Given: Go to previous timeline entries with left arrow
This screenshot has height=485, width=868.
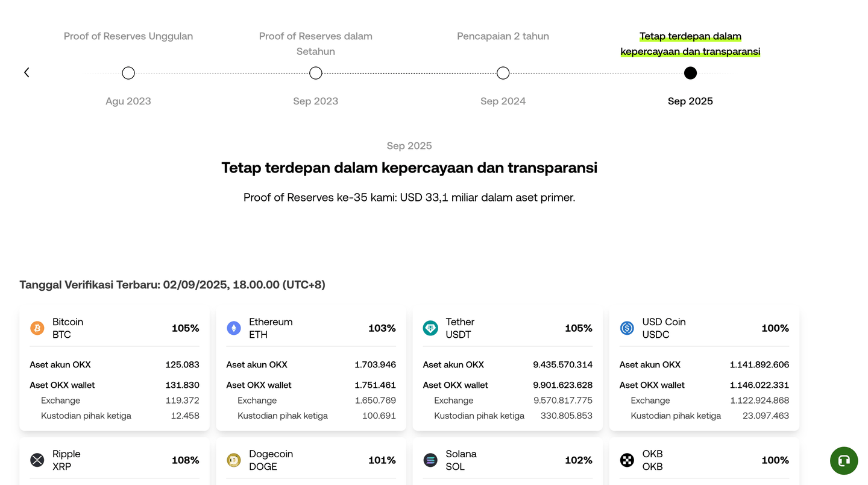Looking at the screenshot, I should pos(27,72).
